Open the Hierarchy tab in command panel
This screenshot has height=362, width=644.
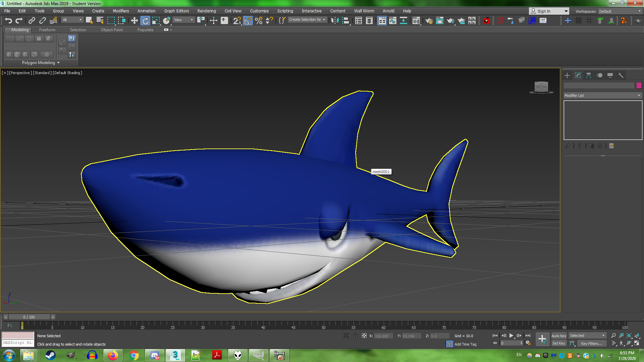click(x=589, y=75)
